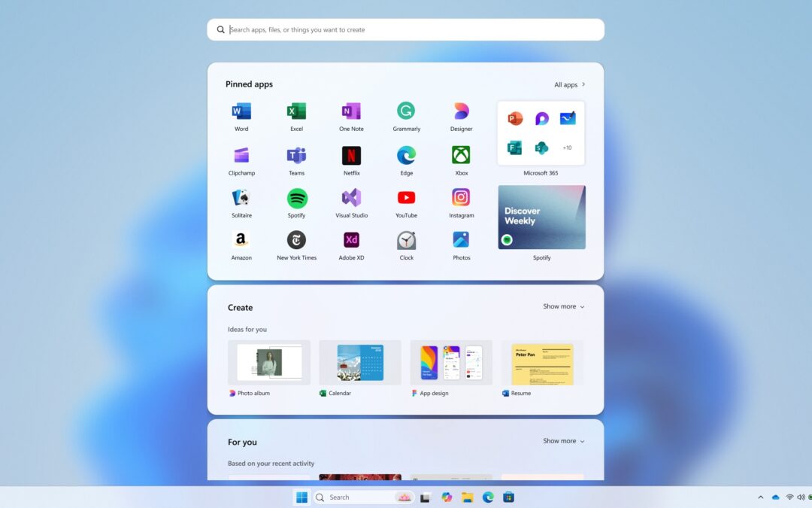This screenshot has width=812, height=508.
Task: Open Whiteboard icon in Microsoft 365 folder
Action: [x=568, y=119]
